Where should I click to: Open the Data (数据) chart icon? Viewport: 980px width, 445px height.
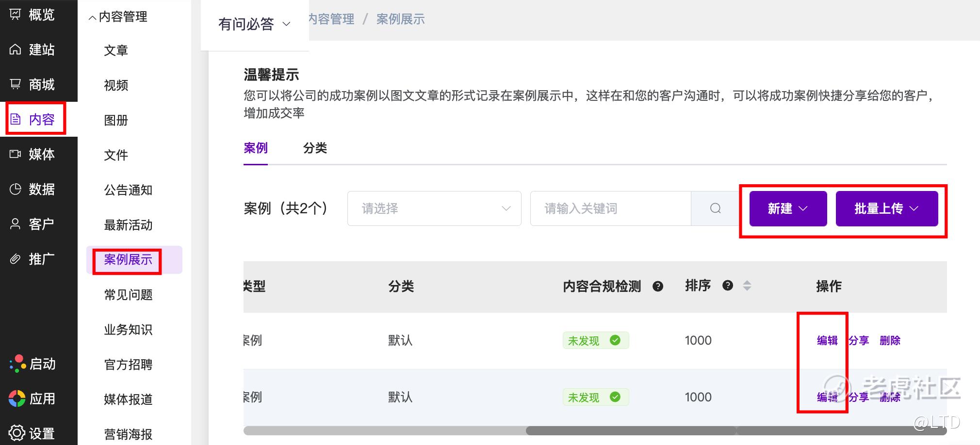coord(16,189)
